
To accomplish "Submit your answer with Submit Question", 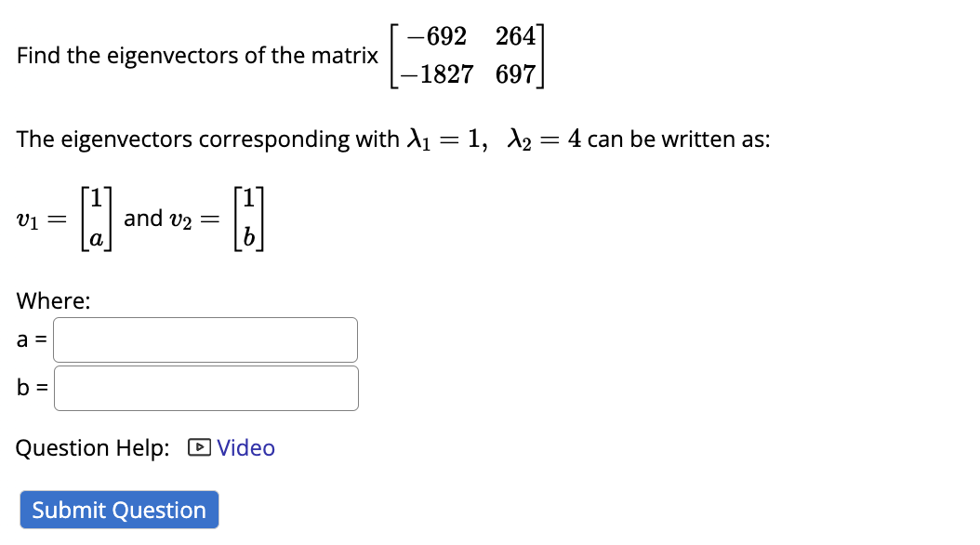I will pyautogui.click(x=118, y=510).
